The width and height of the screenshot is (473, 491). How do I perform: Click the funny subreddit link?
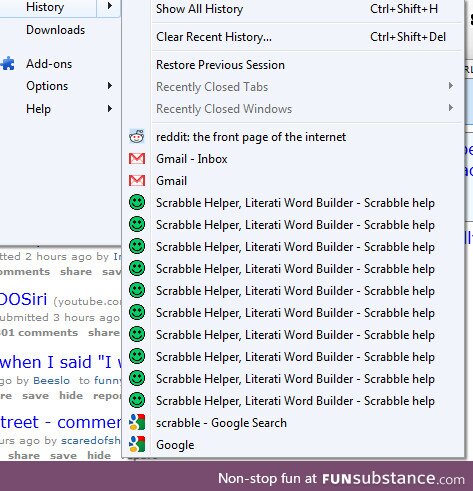108,380
